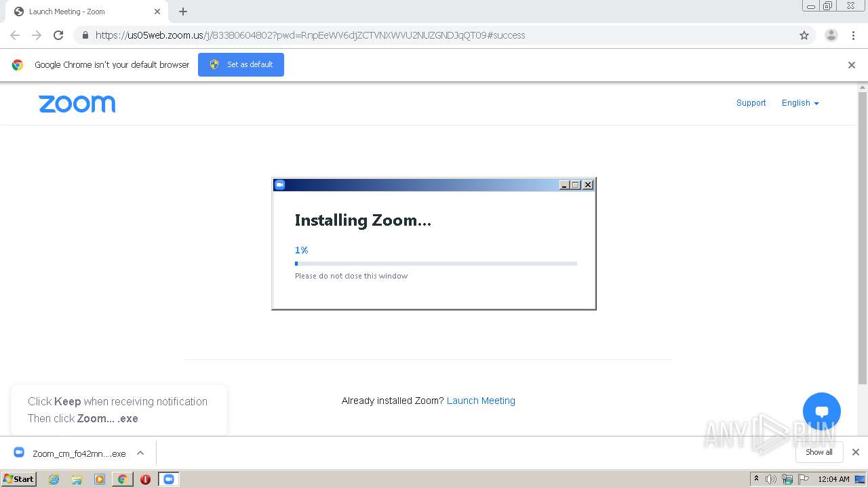Image resolution: width=868 pixels, height=488 pixels.
Task: Click the browser forward arrow
Action: (37, 35)
